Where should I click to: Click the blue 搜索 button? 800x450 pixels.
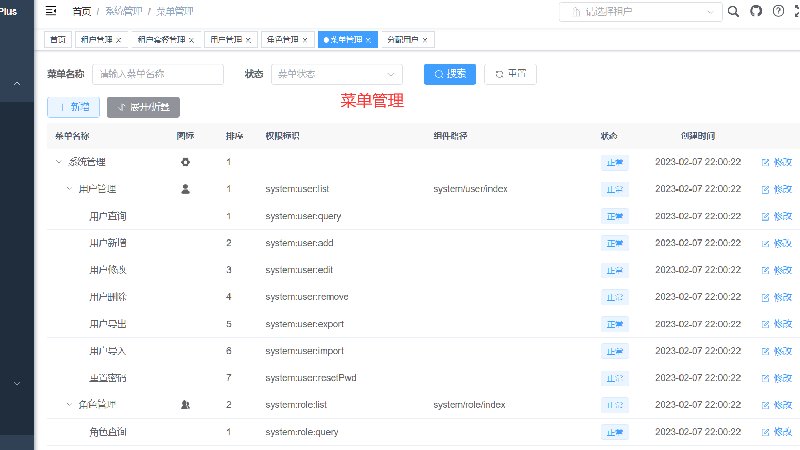(x=449, y=74)
